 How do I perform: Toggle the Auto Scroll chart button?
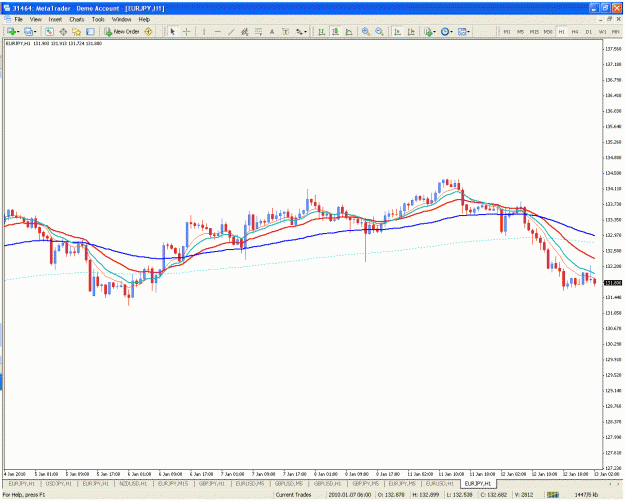[397, 31]
